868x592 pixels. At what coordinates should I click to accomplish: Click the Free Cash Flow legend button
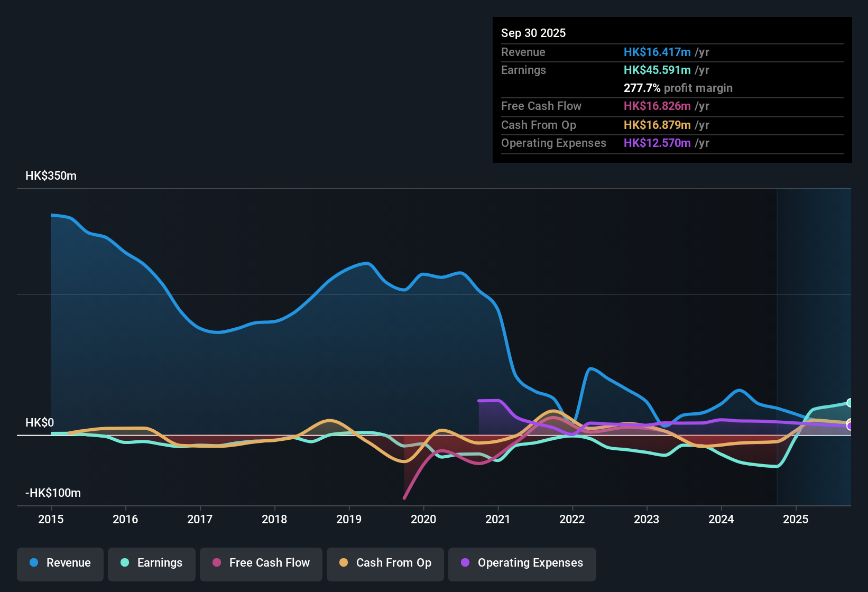[261, 563]
